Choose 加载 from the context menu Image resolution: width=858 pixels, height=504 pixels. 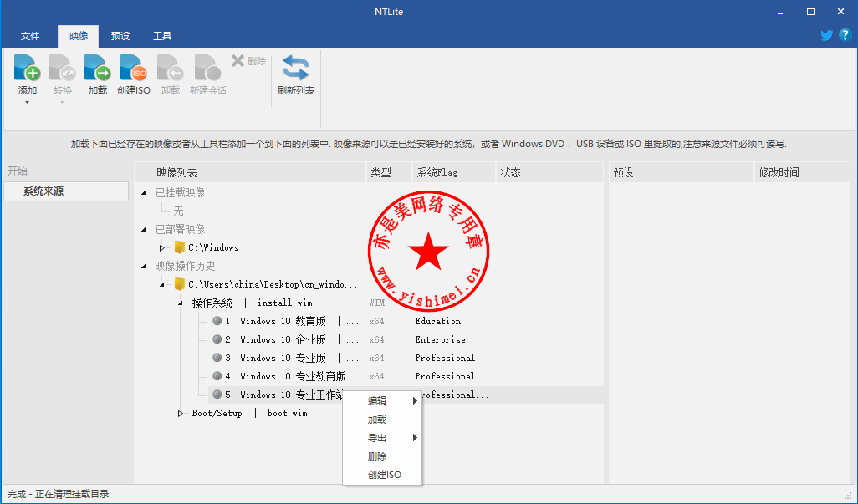click(x=382, y=420)
